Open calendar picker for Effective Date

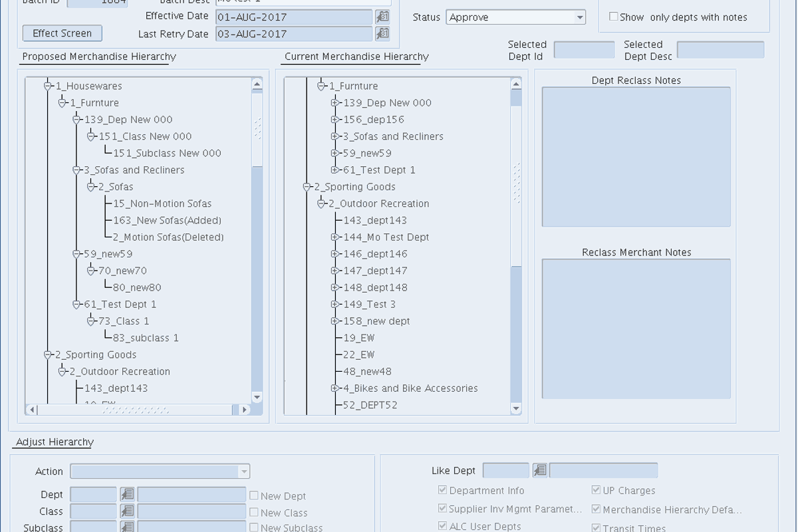point(382,17)
